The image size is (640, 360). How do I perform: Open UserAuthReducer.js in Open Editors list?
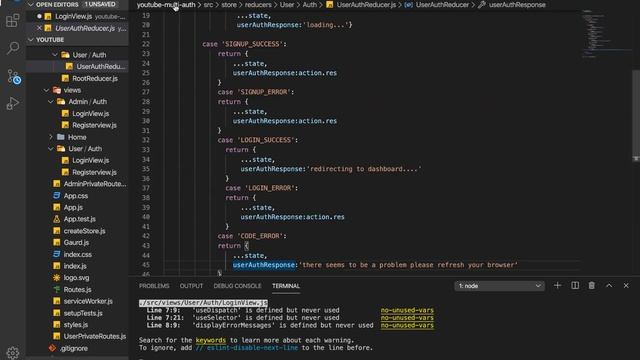[85, 28]
